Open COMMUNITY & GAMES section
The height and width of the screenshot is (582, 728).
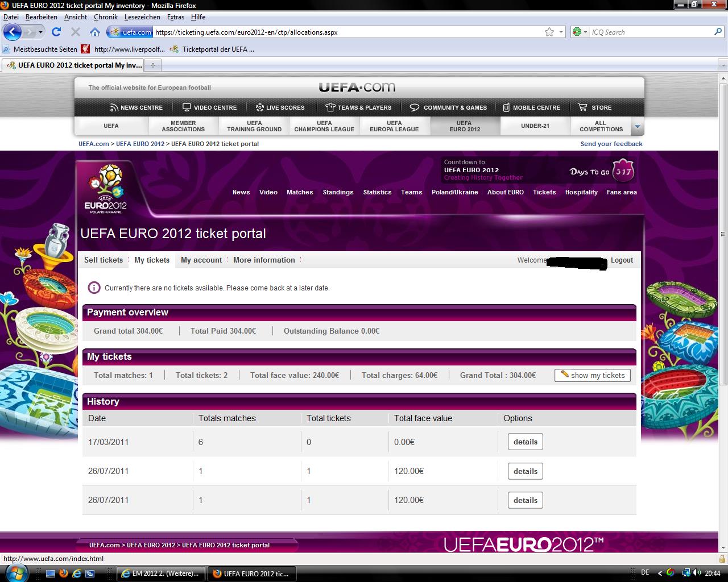[448, 107]
